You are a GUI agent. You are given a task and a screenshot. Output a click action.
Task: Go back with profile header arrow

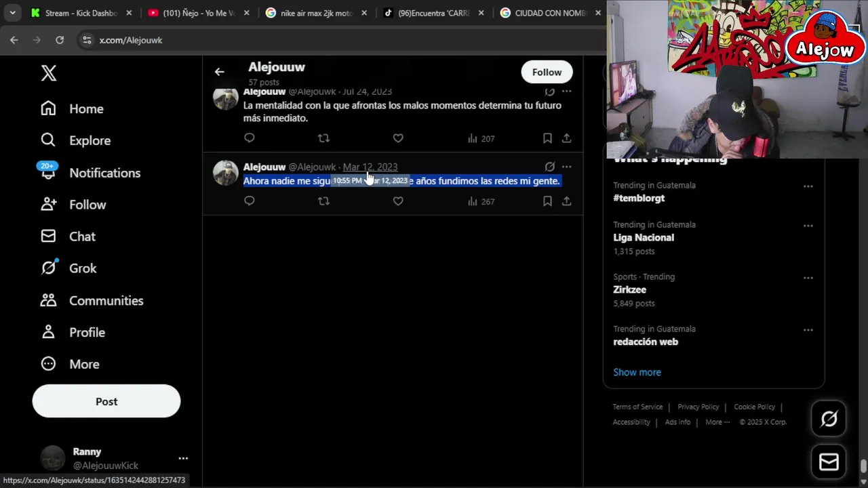pos(219,71)
